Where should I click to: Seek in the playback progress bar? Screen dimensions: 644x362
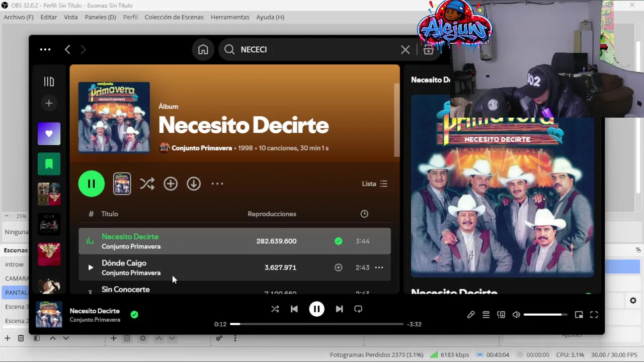[316, 324]
